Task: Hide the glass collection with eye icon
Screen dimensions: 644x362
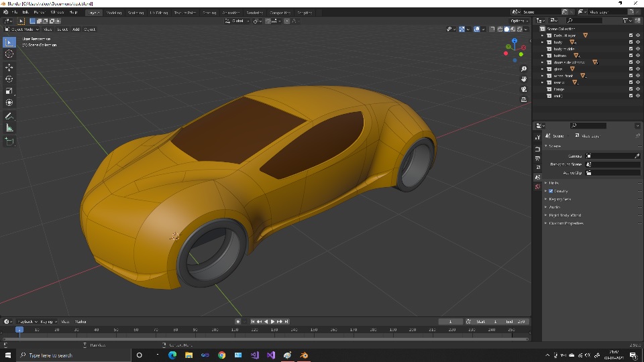Action: (x=638, y=69)
